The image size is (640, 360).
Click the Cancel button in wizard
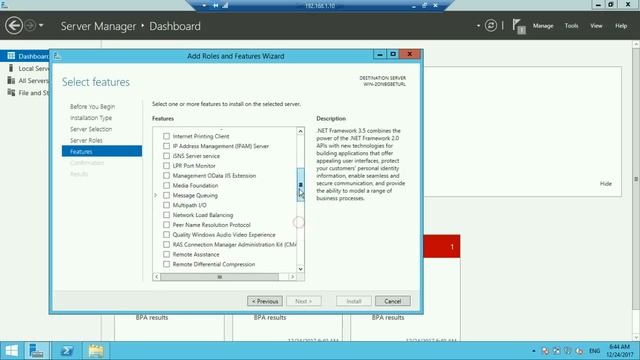coord(393,301)
